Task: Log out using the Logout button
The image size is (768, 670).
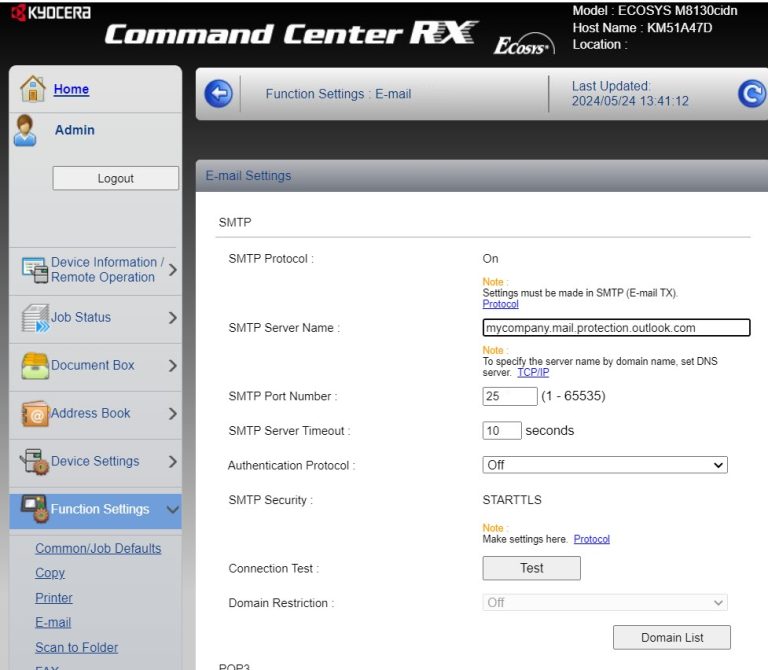Action: pyautogui.click(x=115, y=178)
